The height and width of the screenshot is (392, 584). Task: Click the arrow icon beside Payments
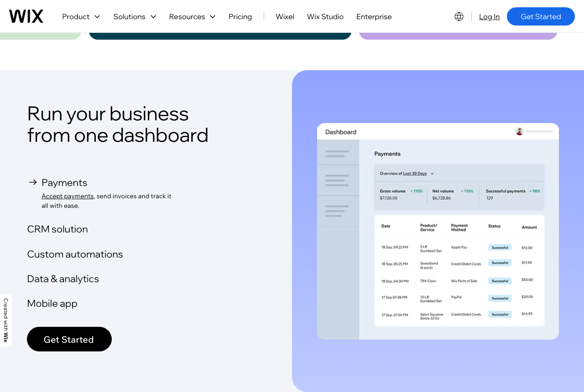pos(33,182)
